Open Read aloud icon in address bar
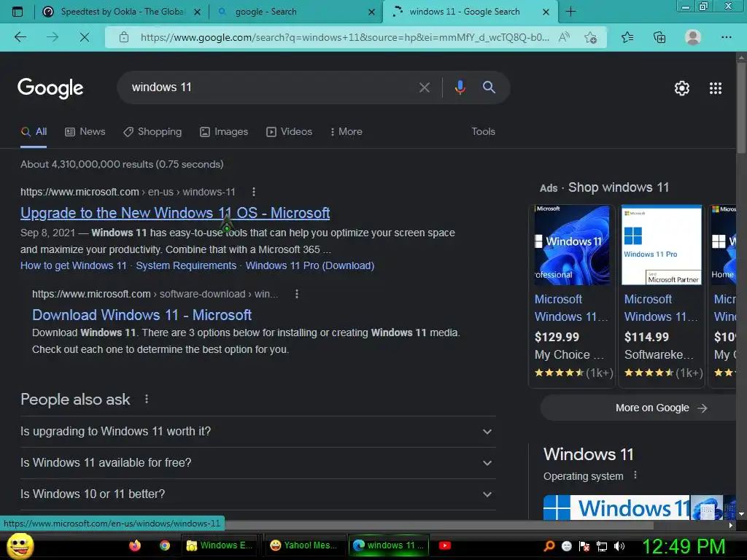 (x=564, y=37)
